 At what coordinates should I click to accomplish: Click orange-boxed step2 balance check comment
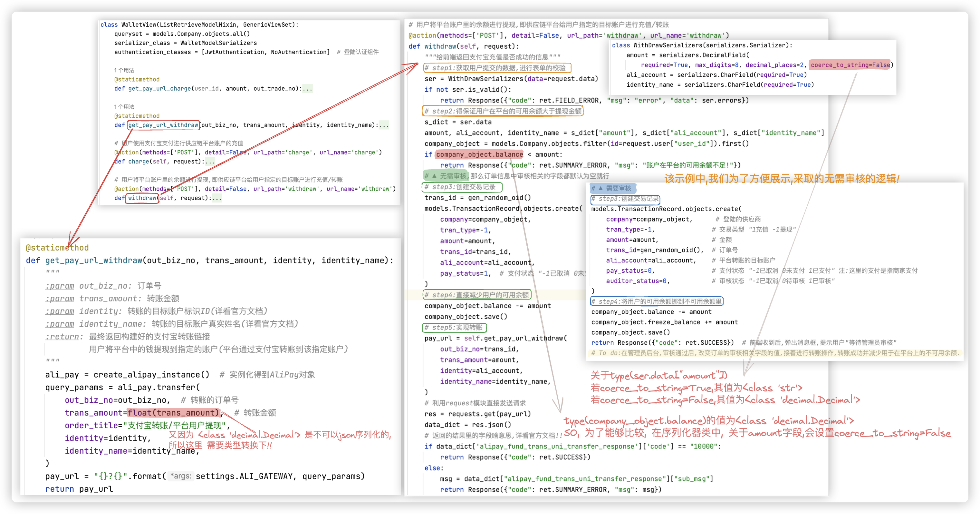pos(502,111)
